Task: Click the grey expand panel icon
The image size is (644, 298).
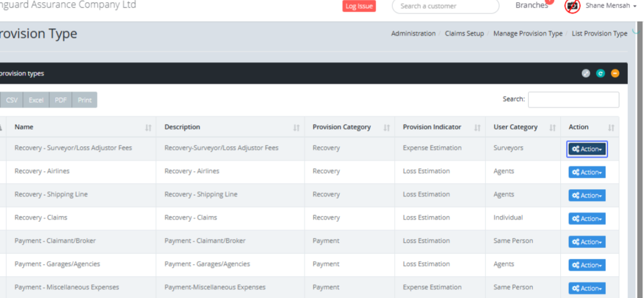Action: [x=586, y=73]
